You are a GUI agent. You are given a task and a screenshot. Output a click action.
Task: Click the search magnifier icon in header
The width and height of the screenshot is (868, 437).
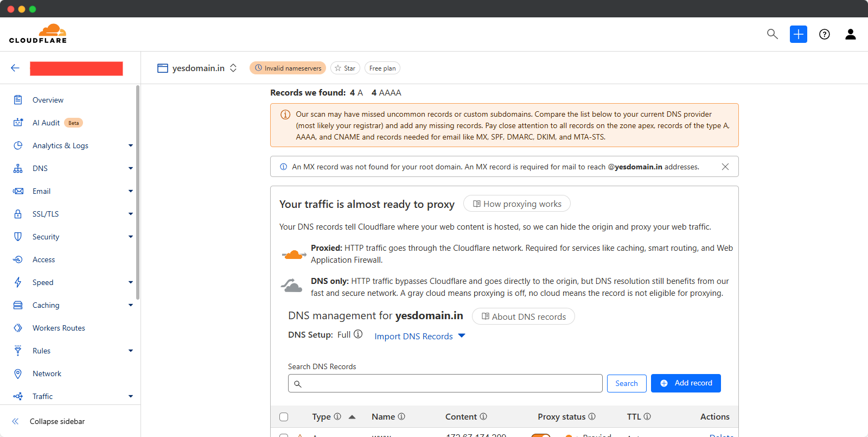(x=773, y=34)
